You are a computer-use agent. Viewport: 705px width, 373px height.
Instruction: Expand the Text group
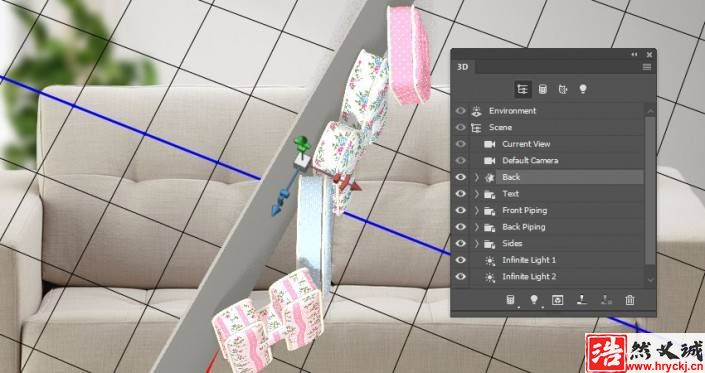(x=477, y=194)
